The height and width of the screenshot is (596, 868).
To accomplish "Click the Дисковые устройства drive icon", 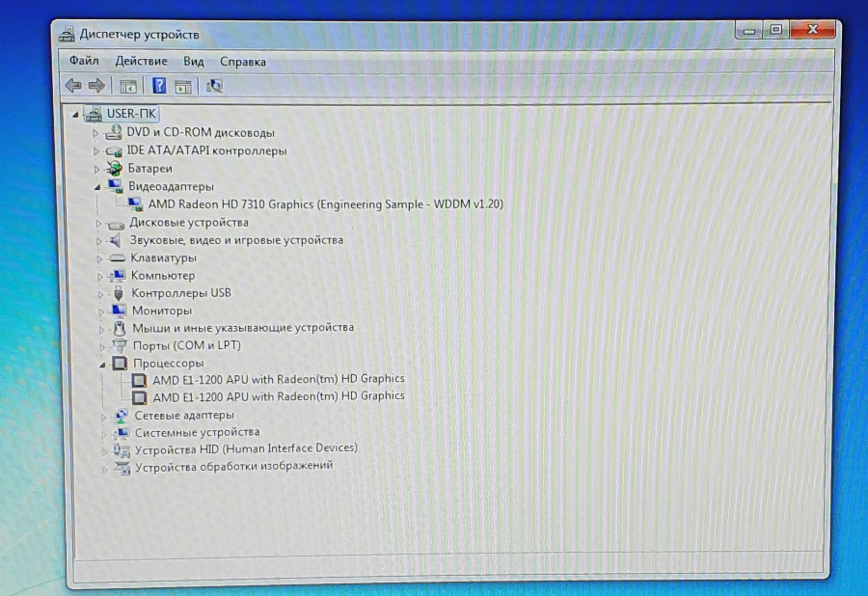I will (x=116, y=224).
